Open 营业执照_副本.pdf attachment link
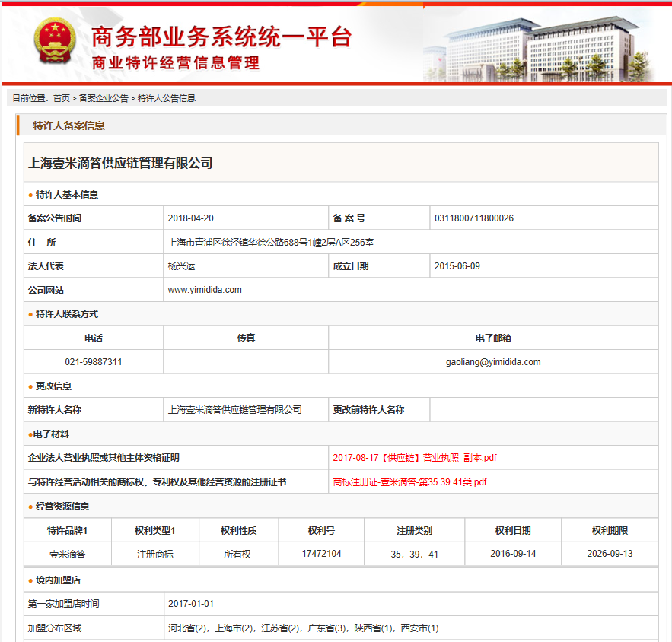This screenshot has width=672, height=642. click(x=415, y=458)
